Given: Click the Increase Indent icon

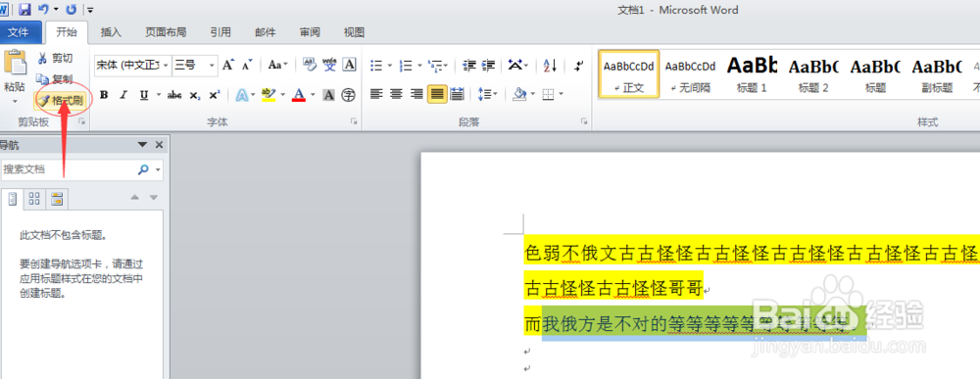Looking at the screenshot, I should [x=489, y=65].
